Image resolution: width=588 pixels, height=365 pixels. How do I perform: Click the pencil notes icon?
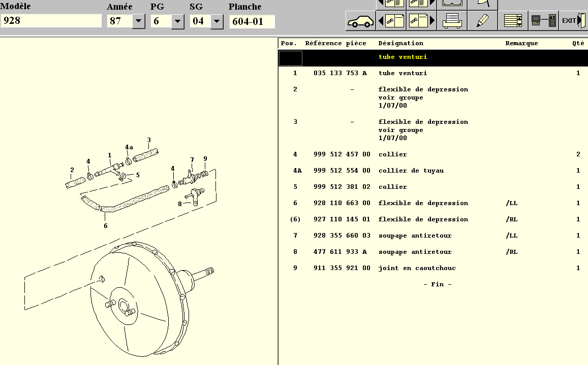coord(483,21)
